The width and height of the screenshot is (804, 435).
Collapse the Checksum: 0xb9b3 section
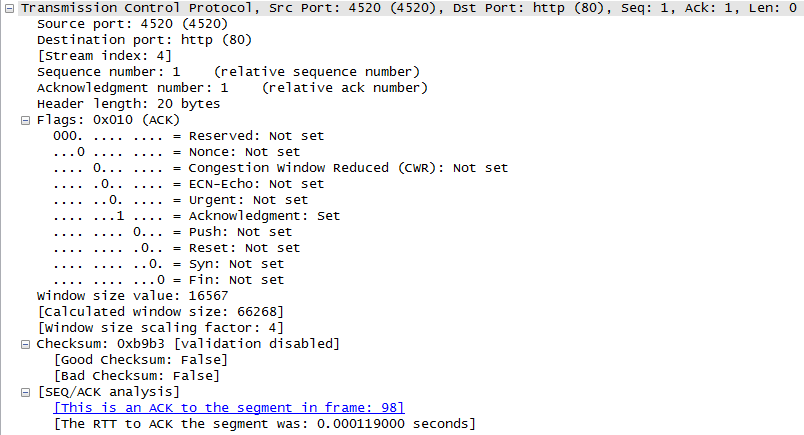click(27, 344)
